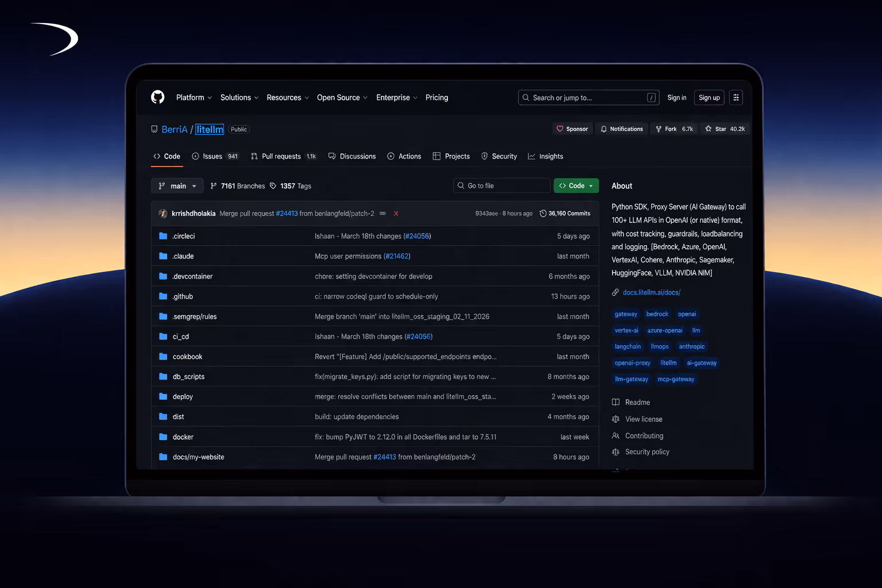Open the Notifications bell icon
Screen dimensions: 882x588
coord(604,129)
